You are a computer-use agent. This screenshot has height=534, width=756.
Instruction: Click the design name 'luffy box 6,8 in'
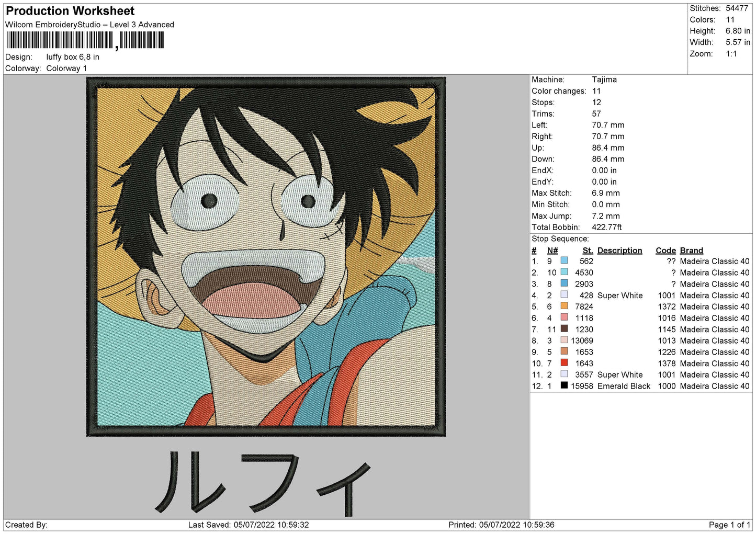73,57
